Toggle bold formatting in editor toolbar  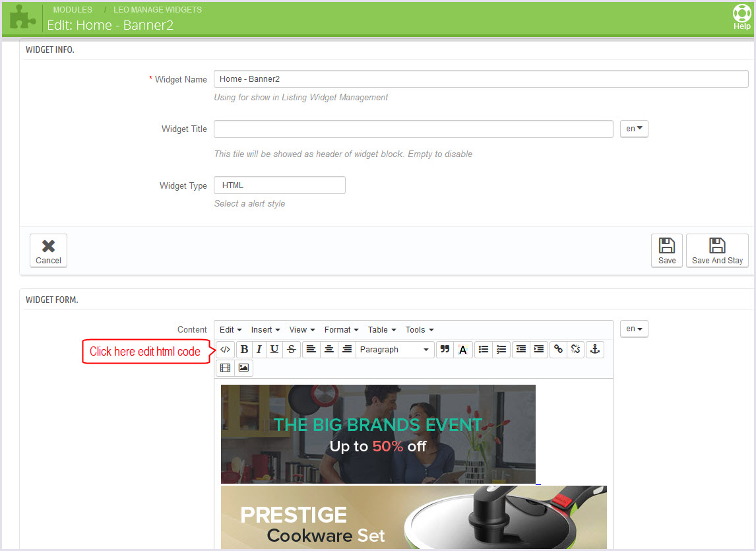(245, 349)
